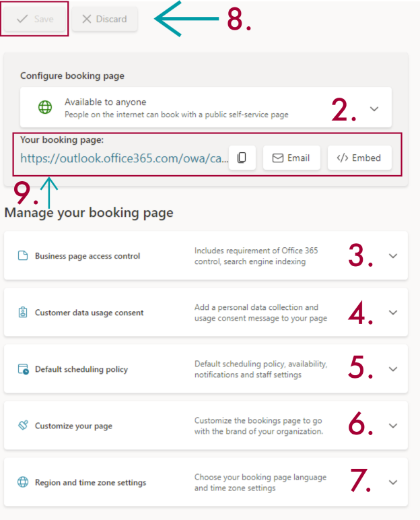420x520 pixels.
Task: Click the envelope icon on Email button
Action: (x=278, y=158)
